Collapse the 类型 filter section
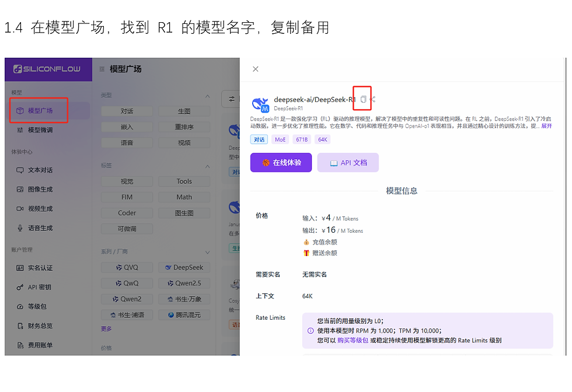The width and height of the screenshot is (572, 392). coord(207,96)
